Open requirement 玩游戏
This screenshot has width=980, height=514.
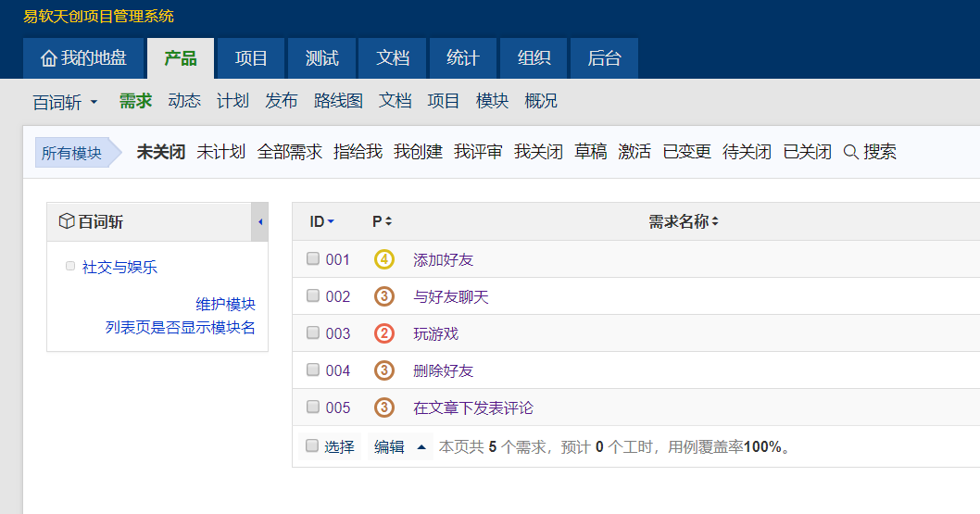(435, 334)
